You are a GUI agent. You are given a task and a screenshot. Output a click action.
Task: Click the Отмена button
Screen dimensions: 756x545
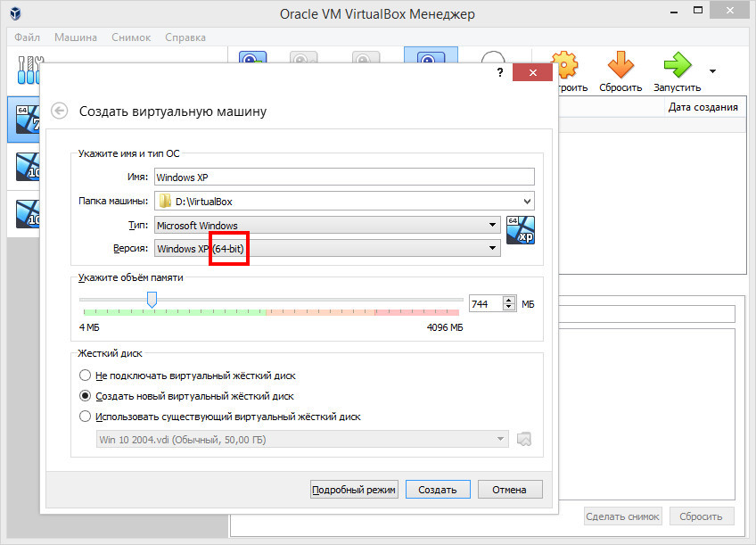click(x=510, y=490)
